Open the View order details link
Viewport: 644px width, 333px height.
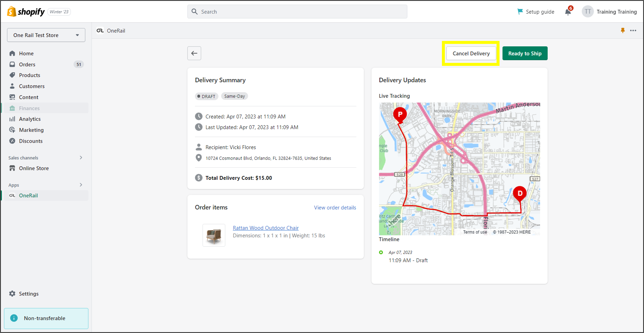tap(335, 207)
